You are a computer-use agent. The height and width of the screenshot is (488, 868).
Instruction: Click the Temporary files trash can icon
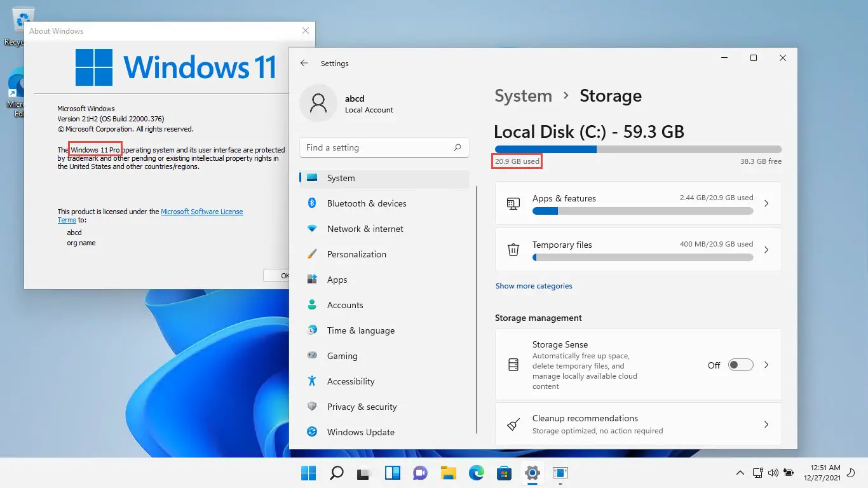pos(513,250)
